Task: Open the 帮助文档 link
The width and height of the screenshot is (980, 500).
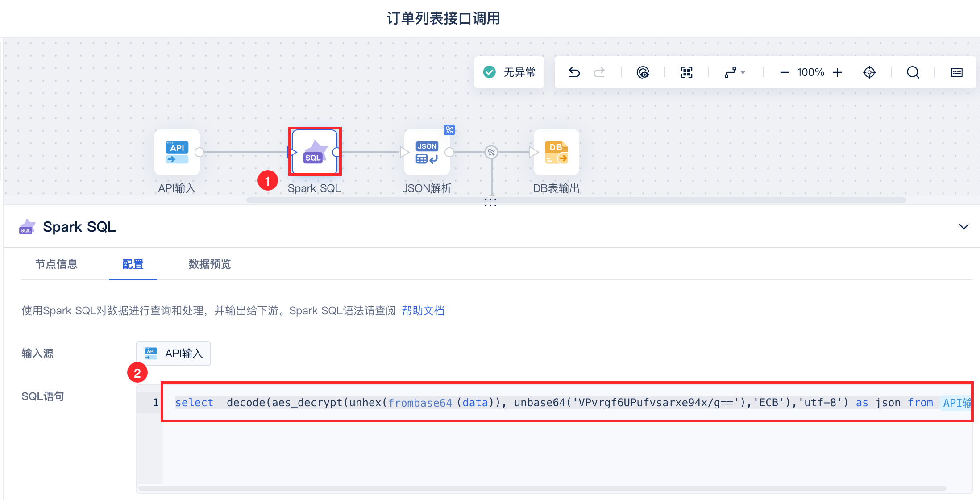Action: (423, 311)
